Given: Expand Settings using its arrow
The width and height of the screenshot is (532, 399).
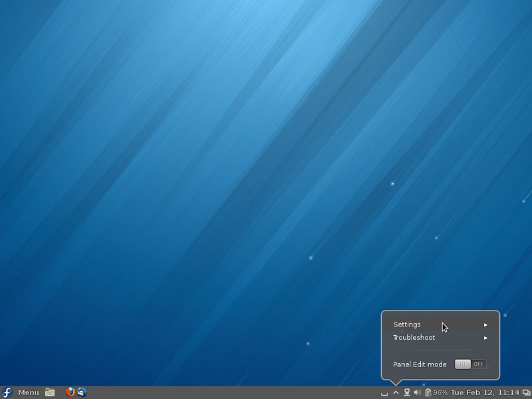Looking at the screenshot, I should pyautogui.click(x=486, y=325).
